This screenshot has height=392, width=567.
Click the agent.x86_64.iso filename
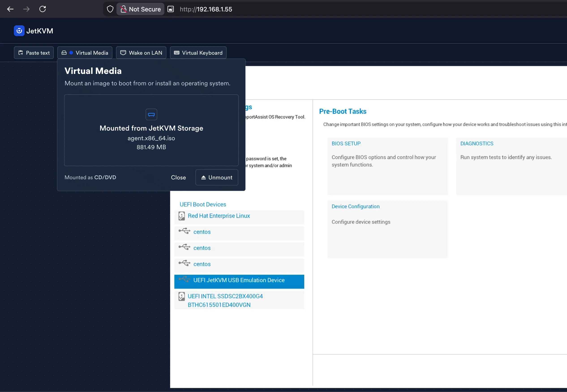tap(151, 138)
